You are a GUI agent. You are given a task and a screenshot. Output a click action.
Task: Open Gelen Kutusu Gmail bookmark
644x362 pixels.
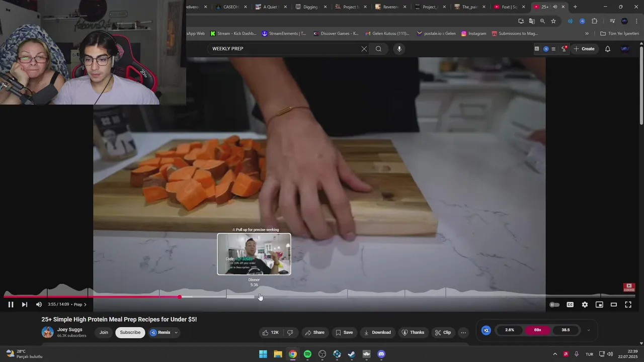[387, 34]
